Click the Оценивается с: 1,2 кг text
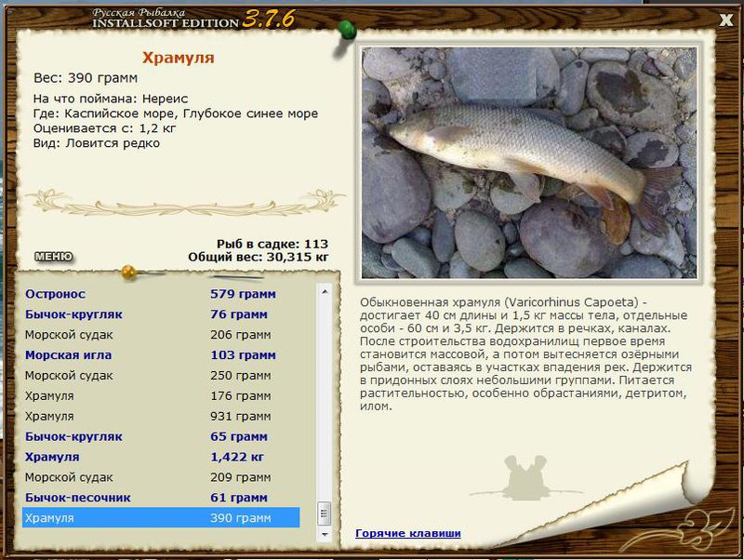 click(x=104, y=128)
